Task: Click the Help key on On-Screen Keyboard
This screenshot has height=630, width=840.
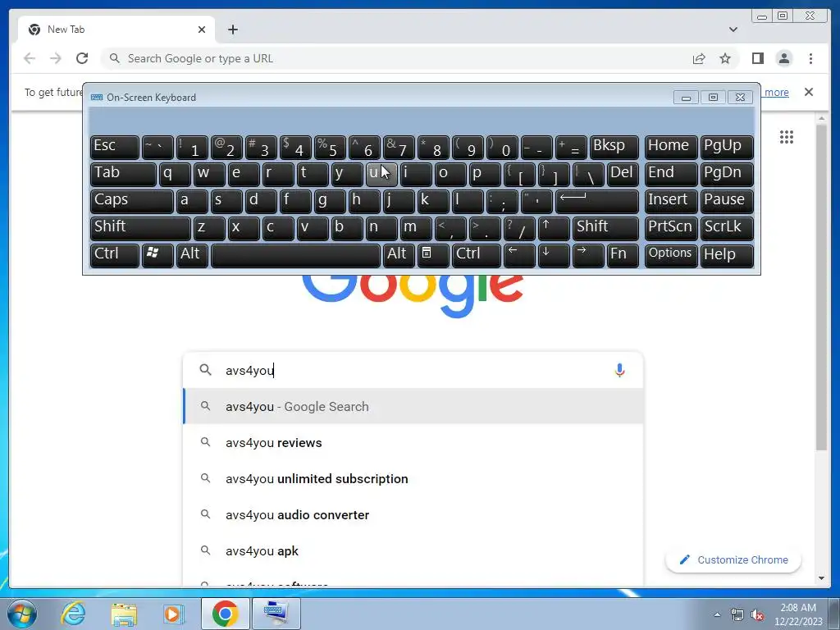Action: [727, 255]
